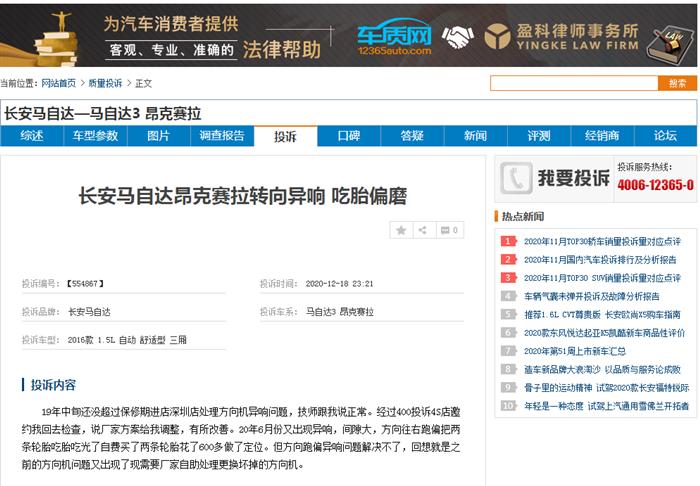Click the share icon

(x=423, y=230)
